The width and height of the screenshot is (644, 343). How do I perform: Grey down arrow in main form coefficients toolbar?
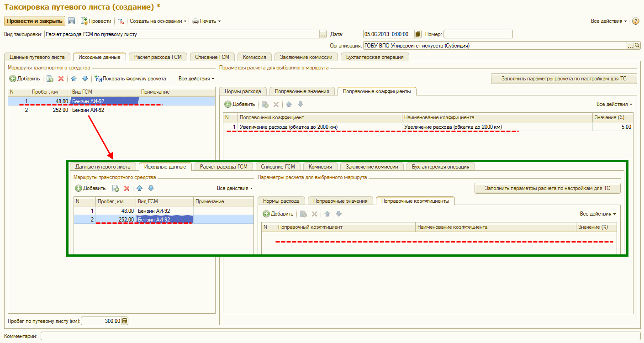coord(300,104)
